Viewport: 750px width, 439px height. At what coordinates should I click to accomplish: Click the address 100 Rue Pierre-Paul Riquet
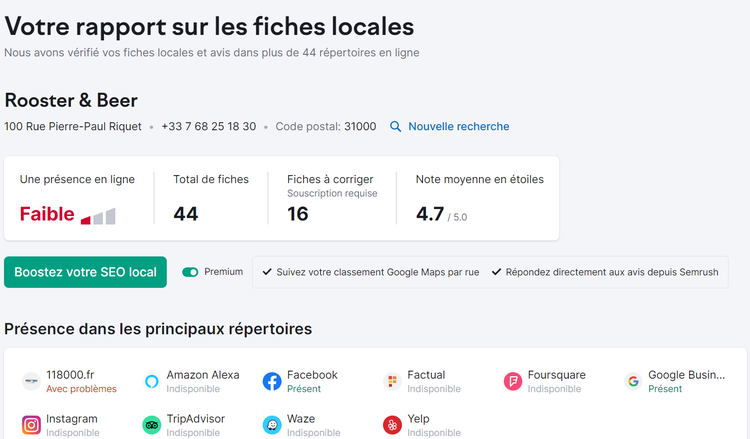[x=73, y=126]
